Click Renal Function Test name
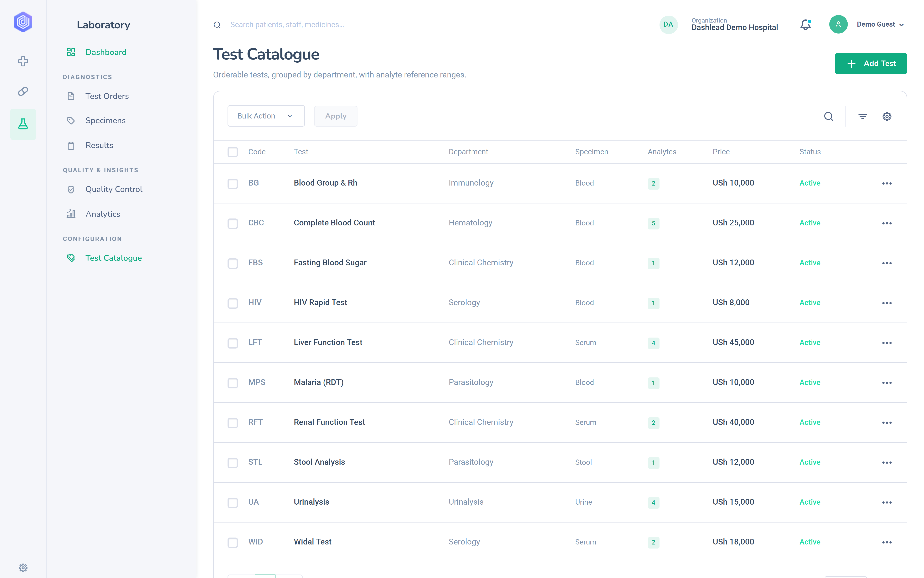 (329, 422)
